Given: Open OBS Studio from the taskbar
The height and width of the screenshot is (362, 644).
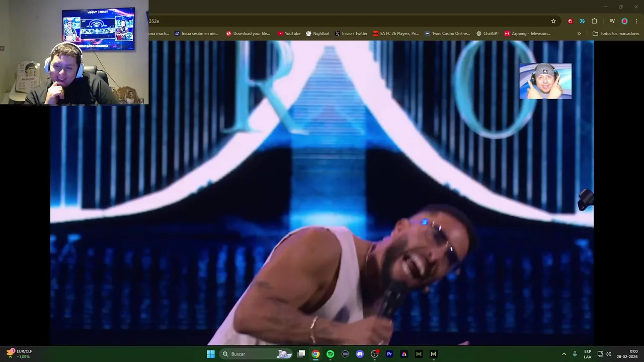Looking at the screenshot, I should pyautogui.click(x=374, y=354).
